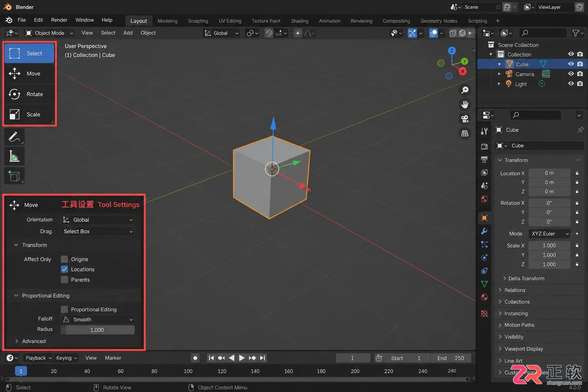Activate the Rotate tool
588x392 pixels.
click(29, 94)
